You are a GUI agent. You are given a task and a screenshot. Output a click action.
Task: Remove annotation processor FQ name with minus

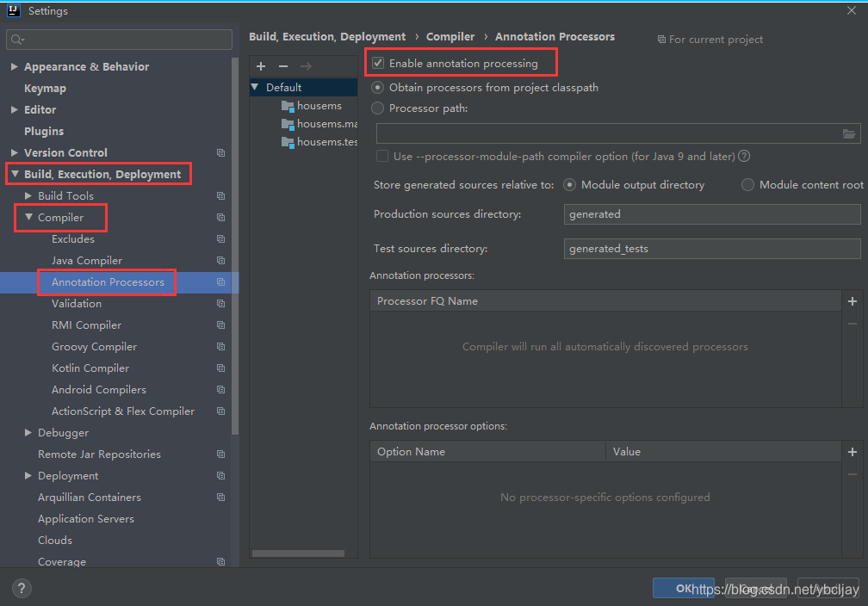(852, 324)
